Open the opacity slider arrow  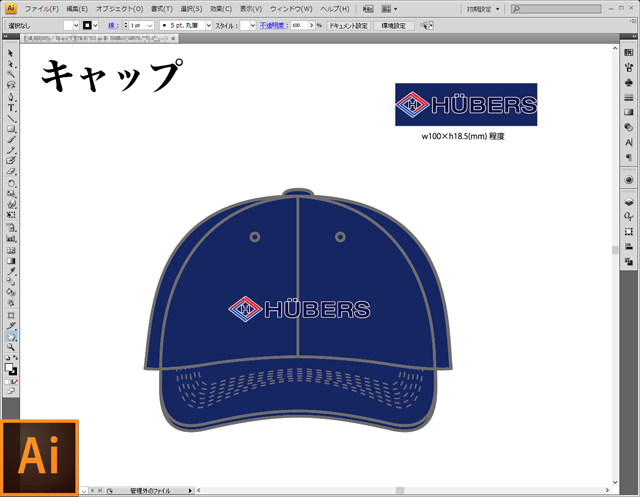312,25
